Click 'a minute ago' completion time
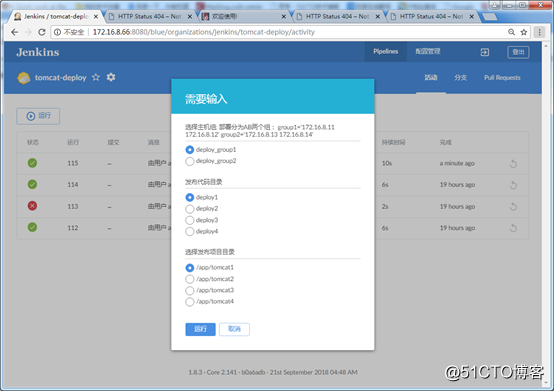554x391 pixels. coord(457,164)
